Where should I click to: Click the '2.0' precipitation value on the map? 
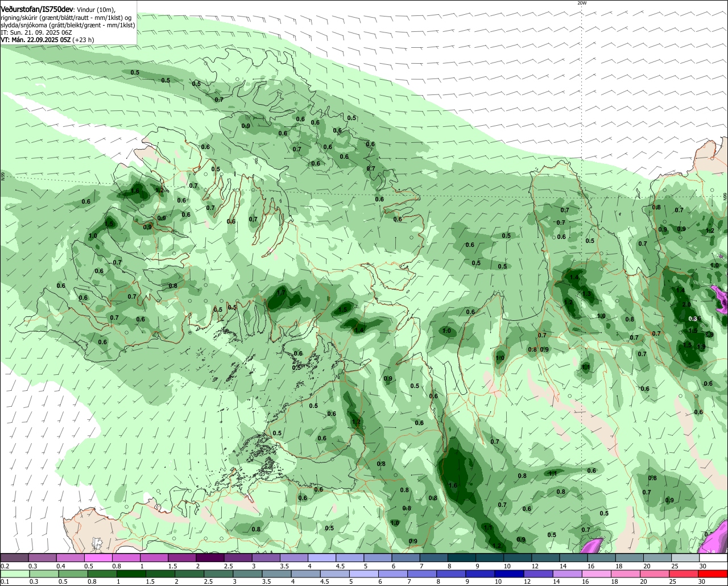click(x=686, y=304)
